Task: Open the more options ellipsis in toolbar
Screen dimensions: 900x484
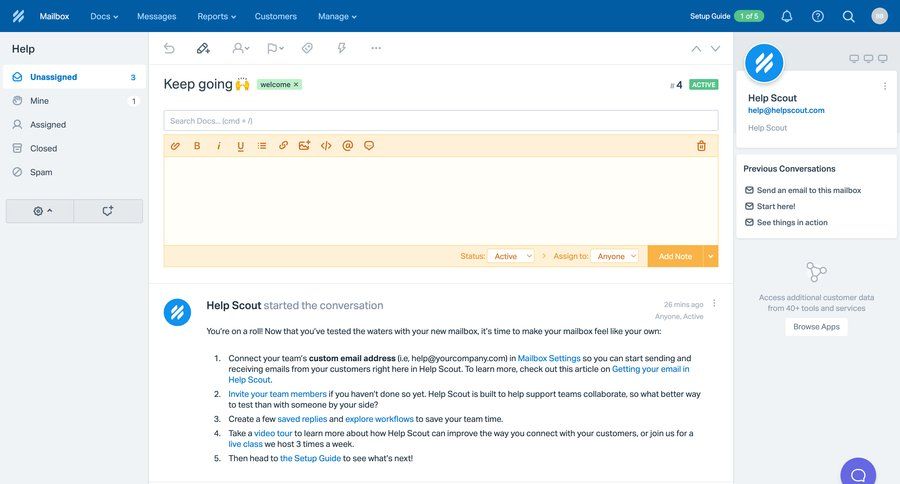Action: [376, 48]
